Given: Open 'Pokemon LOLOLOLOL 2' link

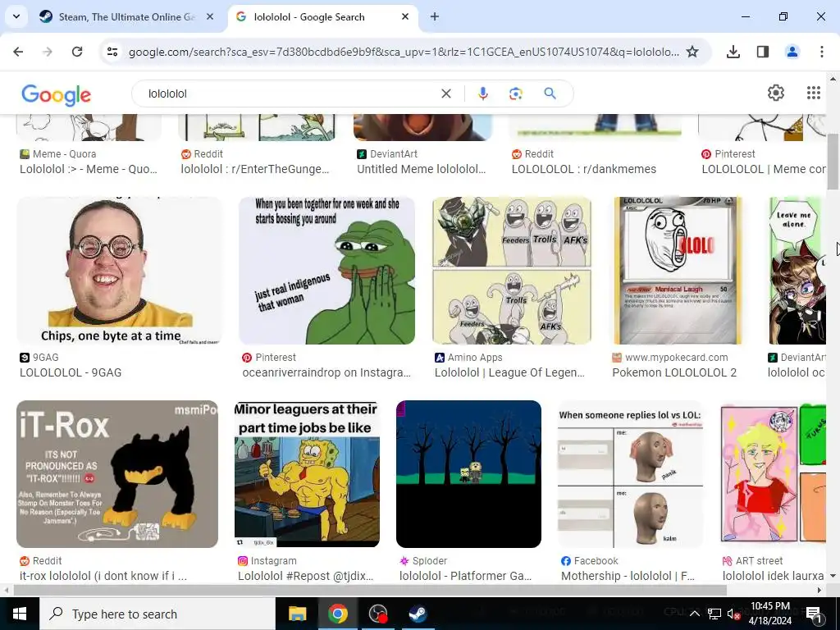Looking at the screenshot, I should 674,372.
